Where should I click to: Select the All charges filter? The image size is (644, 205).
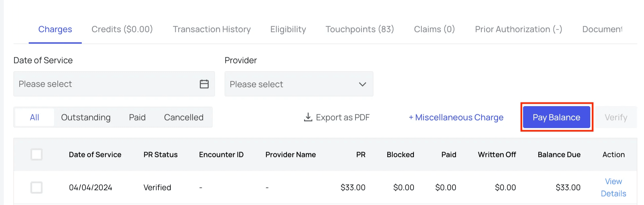[x=34, y=117]
